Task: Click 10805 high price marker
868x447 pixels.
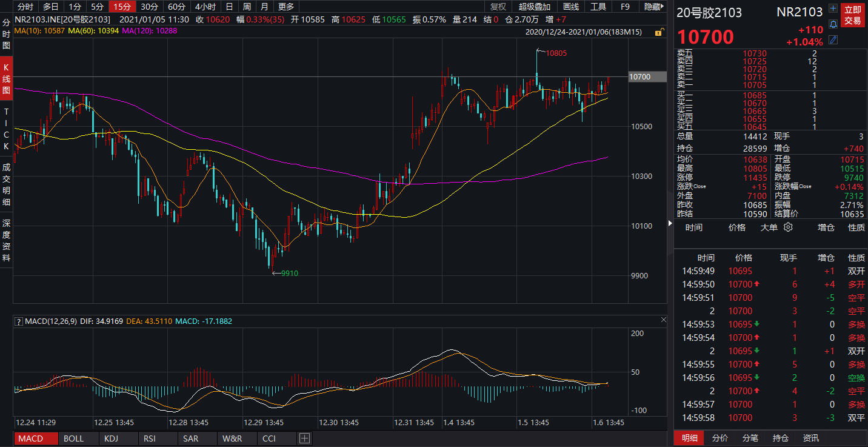Action: (556, 53)
